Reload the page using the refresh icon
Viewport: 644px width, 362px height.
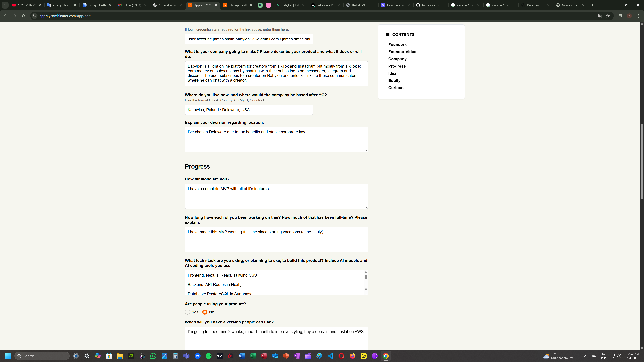click(x=23, y=16)
